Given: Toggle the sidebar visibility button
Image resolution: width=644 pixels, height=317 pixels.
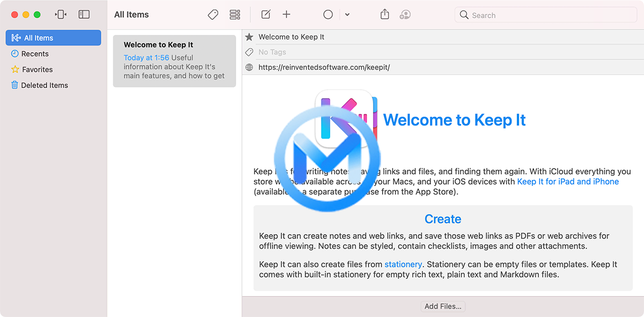Looking at the screenshot, I should click(x=84, y=15).
